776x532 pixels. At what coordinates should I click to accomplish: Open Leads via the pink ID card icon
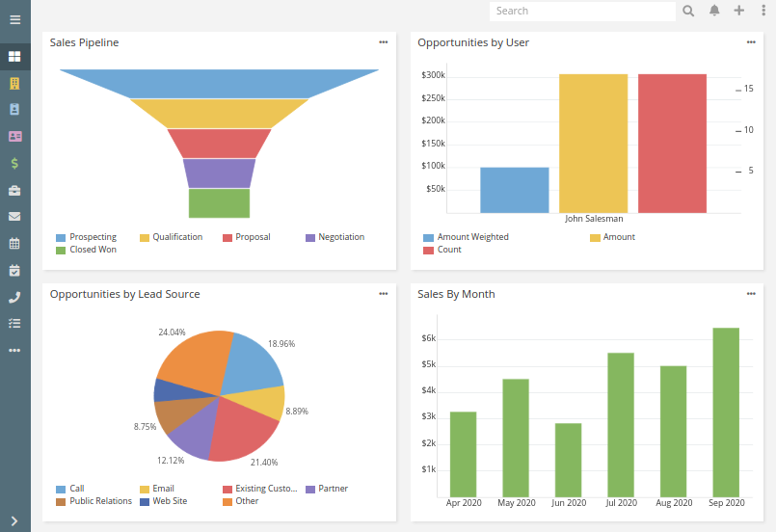click(14, 136)
